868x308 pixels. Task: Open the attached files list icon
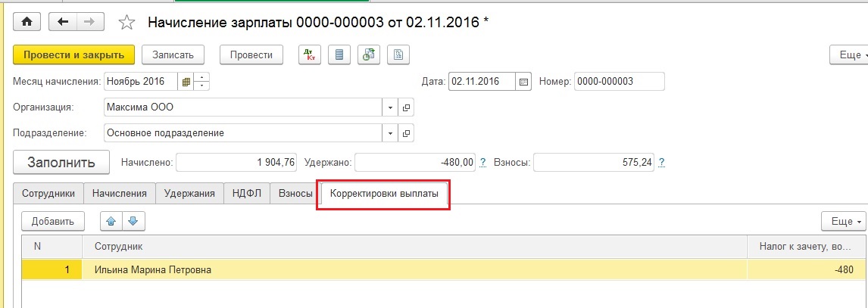(398, 54)
